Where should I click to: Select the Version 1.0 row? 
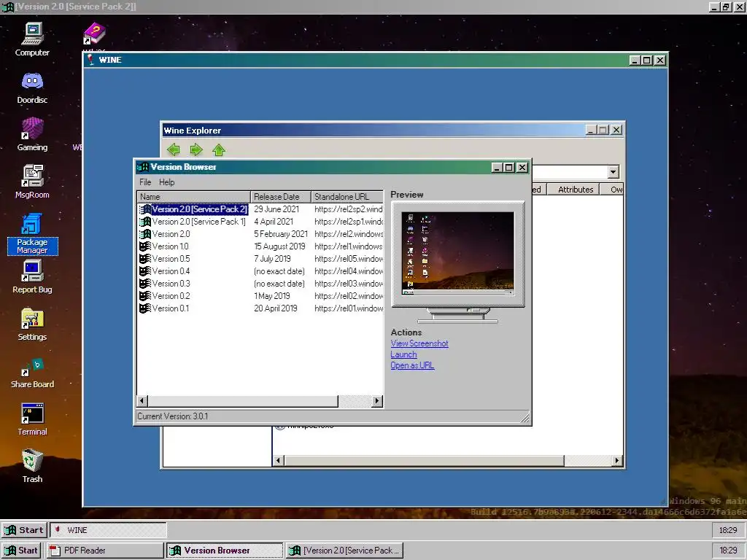(260, 246)
